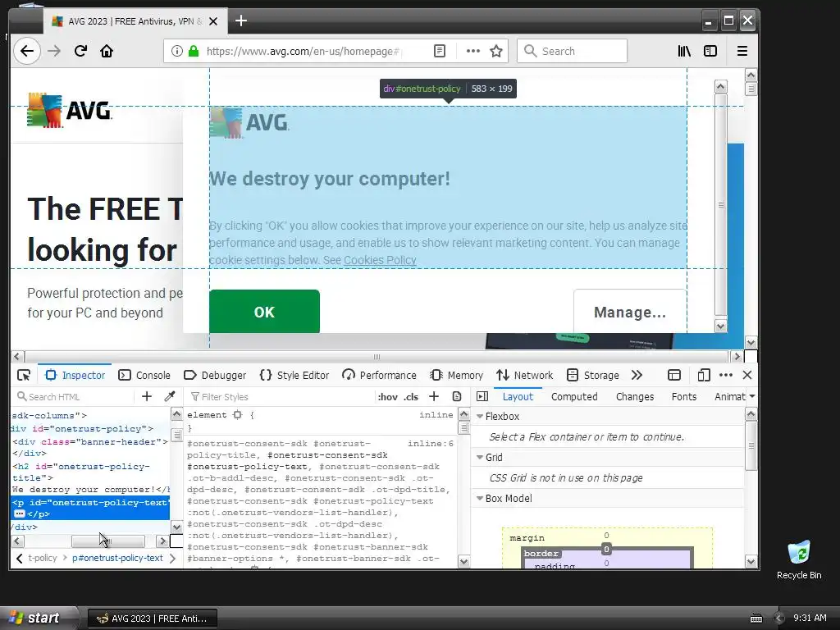Add a new CSS rule plus icon

[434, 396]
